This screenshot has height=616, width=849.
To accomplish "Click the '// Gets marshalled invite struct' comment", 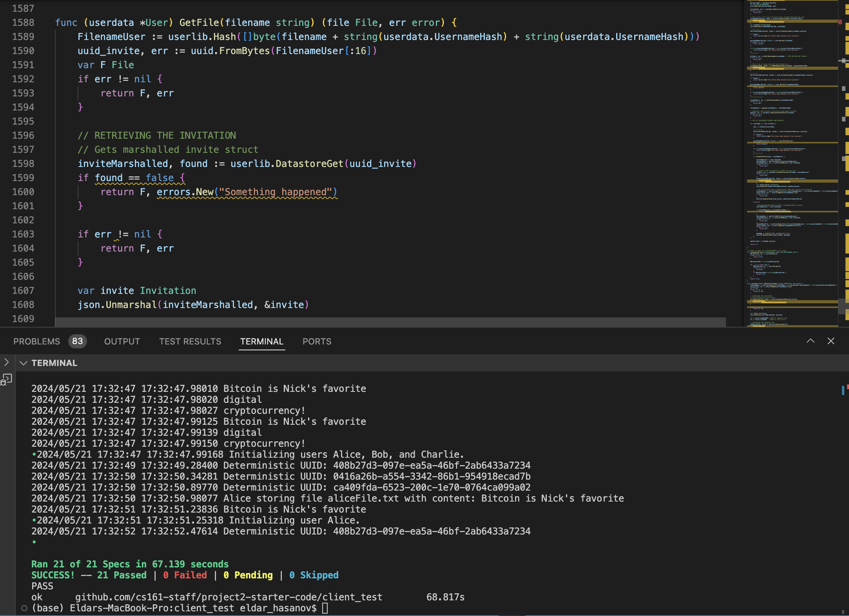I will tap(168, 150).
